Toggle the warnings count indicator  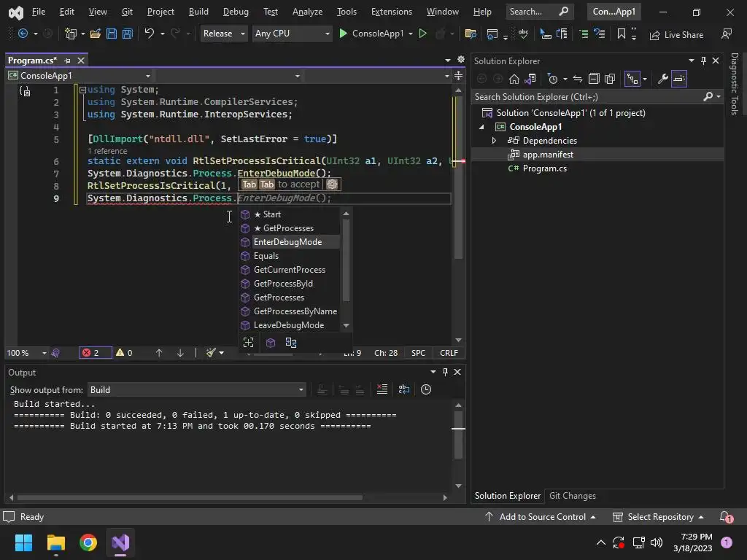[x=124, y=353]
